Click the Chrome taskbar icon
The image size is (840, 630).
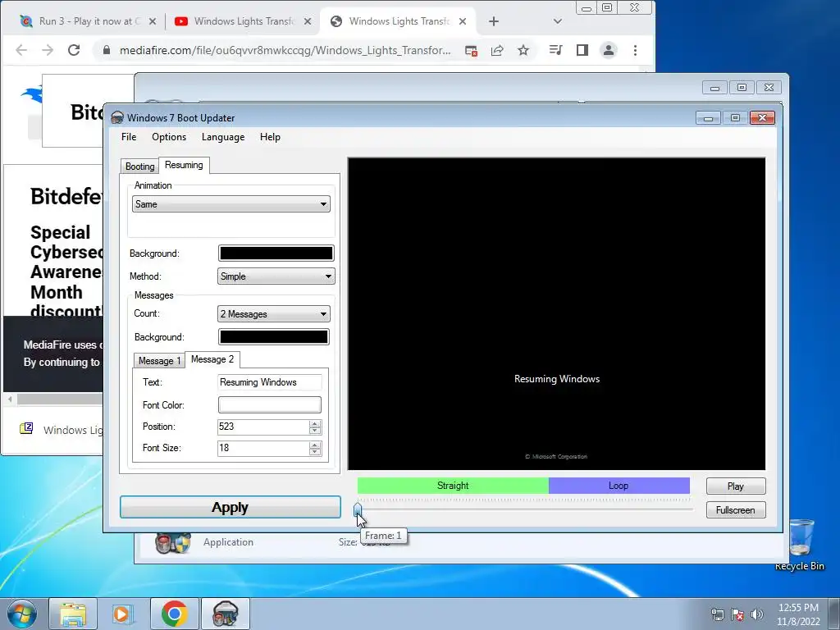pyautogui.click(x=175, y=614)
